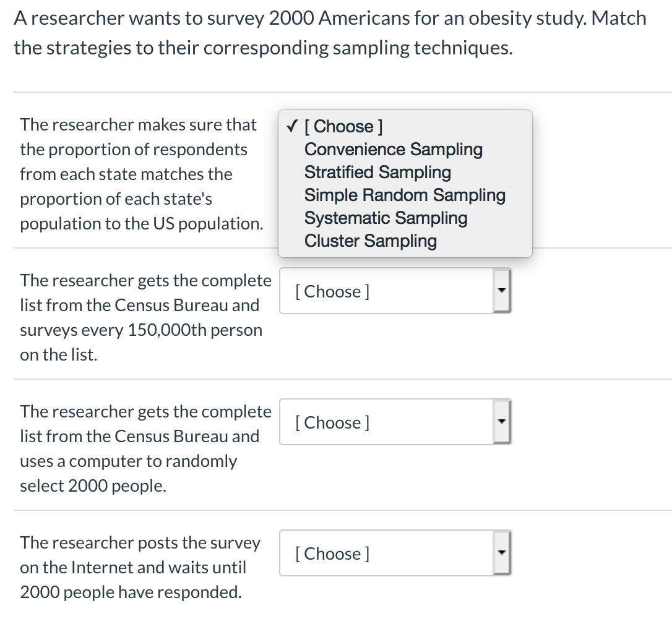The image size is (672, 637).
Task: Click the Internet survey strategy description text
Action: (x=140, y=567)
